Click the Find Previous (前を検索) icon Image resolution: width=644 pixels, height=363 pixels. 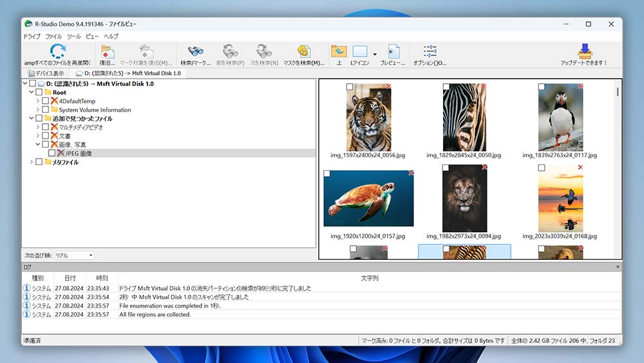pos(230,52)
